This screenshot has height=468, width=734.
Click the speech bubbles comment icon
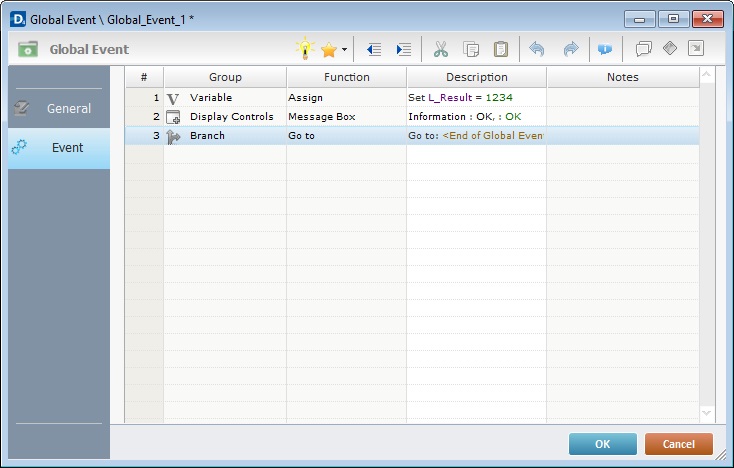(x=644, y=49)
